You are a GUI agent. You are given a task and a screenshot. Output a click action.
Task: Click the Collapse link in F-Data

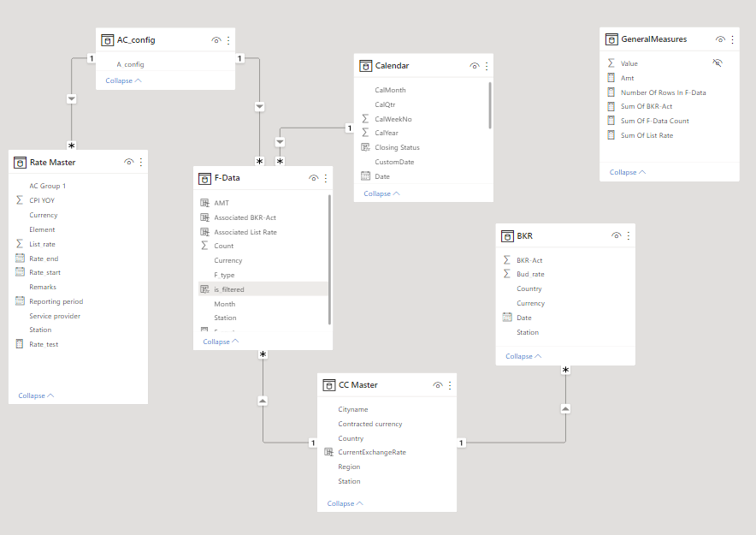[x=221, y=342]
